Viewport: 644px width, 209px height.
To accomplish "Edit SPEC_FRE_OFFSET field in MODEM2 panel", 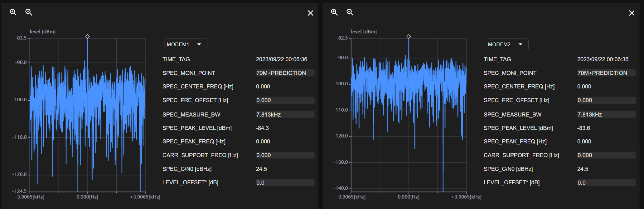I will (606, 100).
